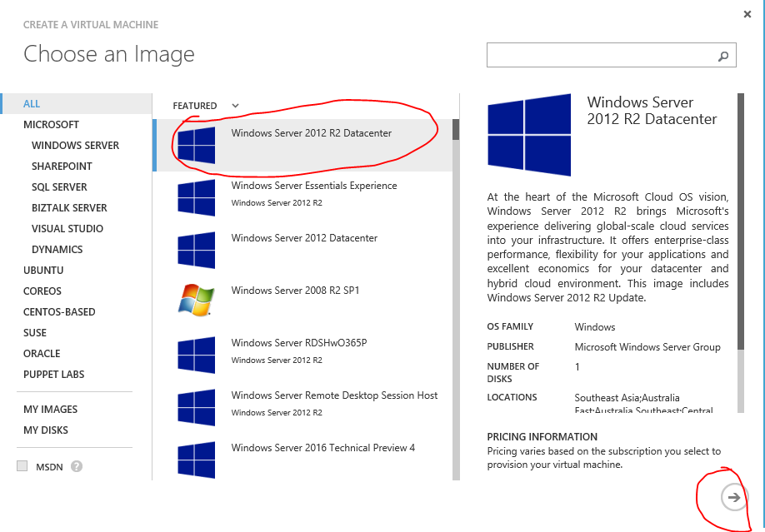Close the Create a Virtual Machine dialog
Viewport: 765px width, 532px height.
pos(747,15)
